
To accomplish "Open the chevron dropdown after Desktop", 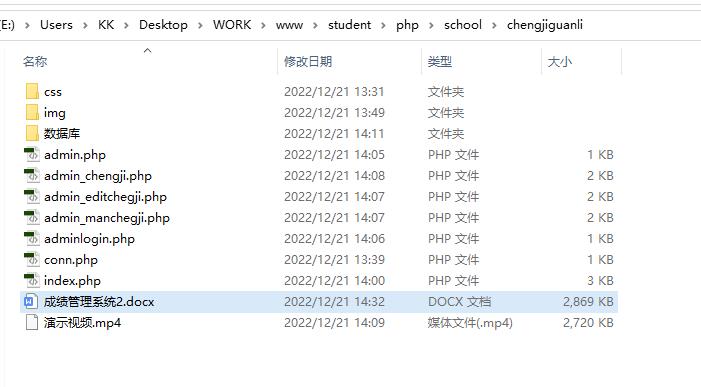I will point(200,25).
